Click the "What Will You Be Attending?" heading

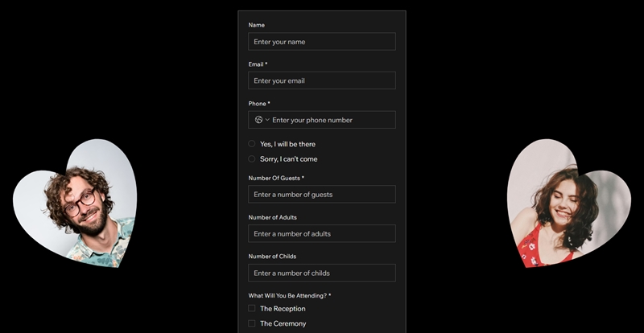point(289,295)
